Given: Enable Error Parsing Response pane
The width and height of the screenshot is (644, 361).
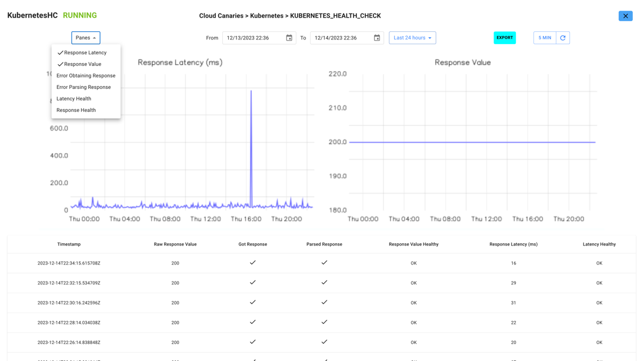Looking at the screenshot, I should click(86, 87).
